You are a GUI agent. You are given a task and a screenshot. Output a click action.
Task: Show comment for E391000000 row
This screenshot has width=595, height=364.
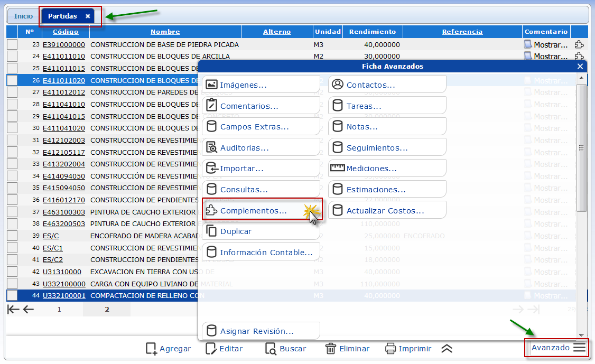pyautogui.click(x=546, y=44)
